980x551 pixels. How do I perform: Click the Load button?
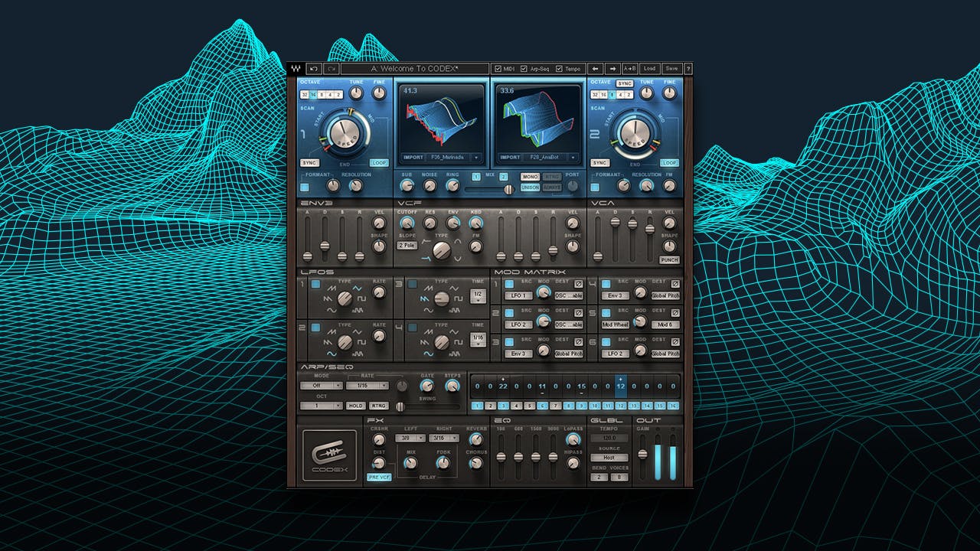click(649, 68)
